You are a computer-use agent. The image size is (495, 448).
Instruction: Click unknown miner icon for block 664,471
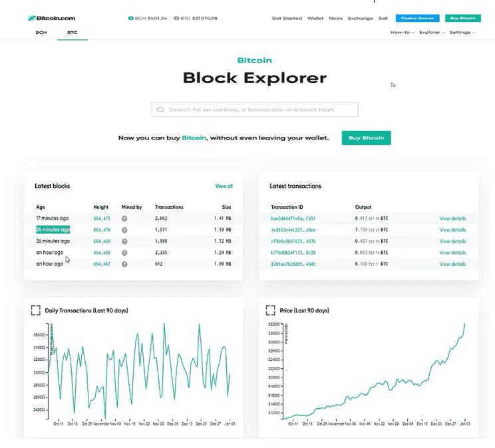tap(124, 219)
